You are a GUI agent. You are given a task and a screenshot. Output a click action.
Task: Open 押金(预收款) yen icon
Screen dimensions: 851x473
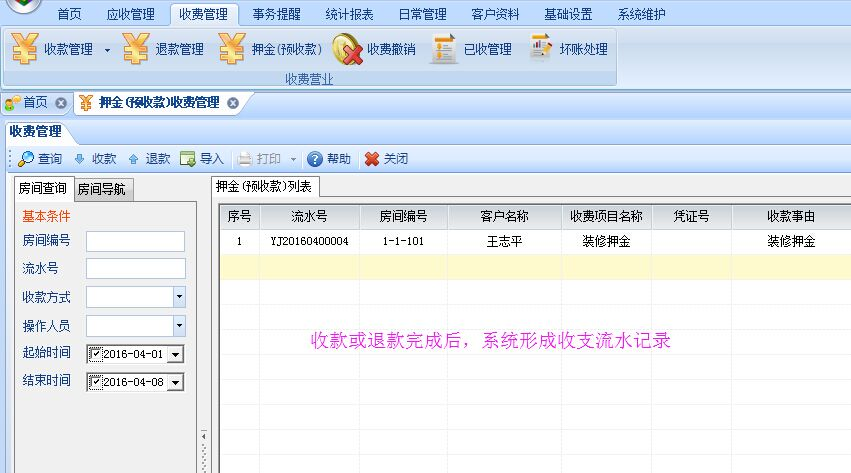point(232,49)
